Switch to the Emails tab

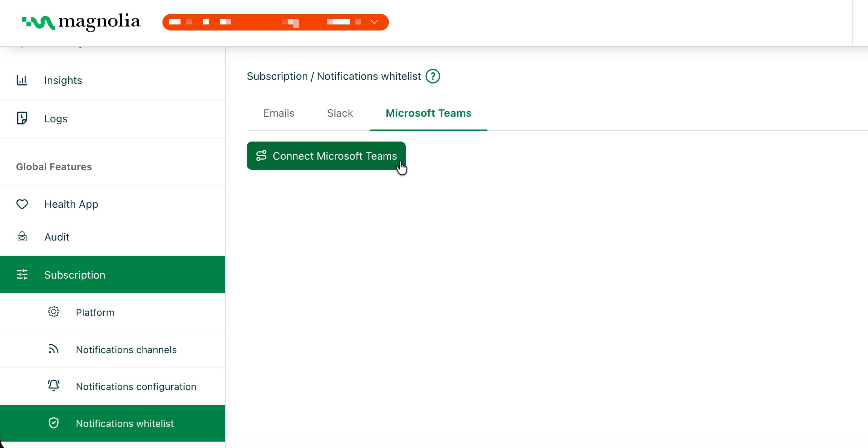click(x=279, y=113)
